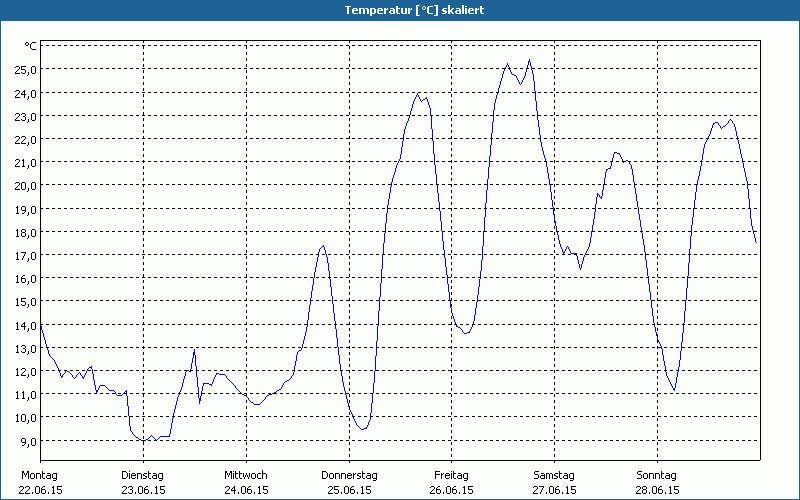Viewport: 800px width, 500px height.
Task: Click the highest temperature peak on Freitag
Action: pyautogui.click(x=529, y=60)
